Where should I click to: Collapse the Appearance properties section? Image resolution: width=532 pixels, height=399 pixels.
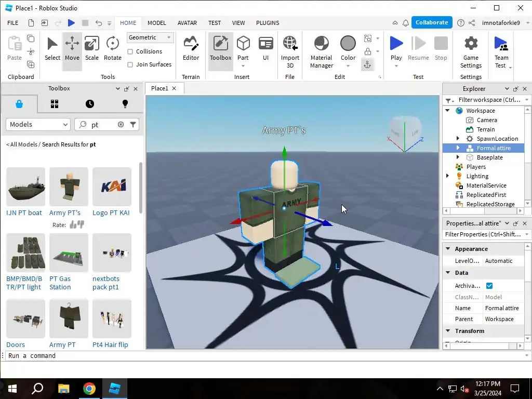[448, 249]
